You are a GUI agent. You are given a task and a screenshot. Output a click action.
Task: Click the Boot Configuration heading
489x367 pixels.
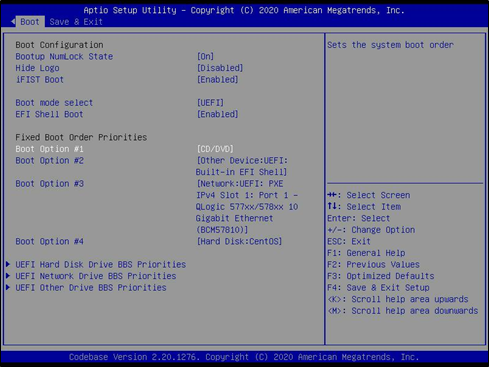point(59,45)
